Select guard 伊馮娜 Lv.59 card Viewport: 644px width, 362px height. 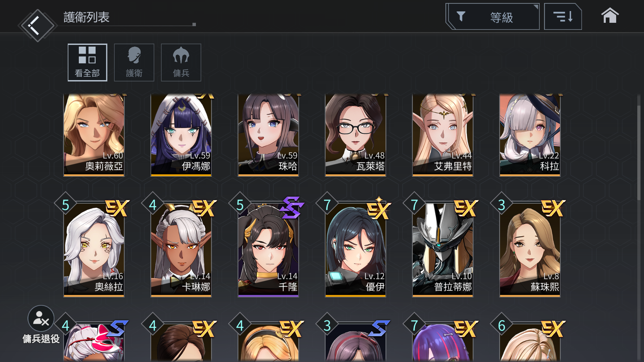181,135
